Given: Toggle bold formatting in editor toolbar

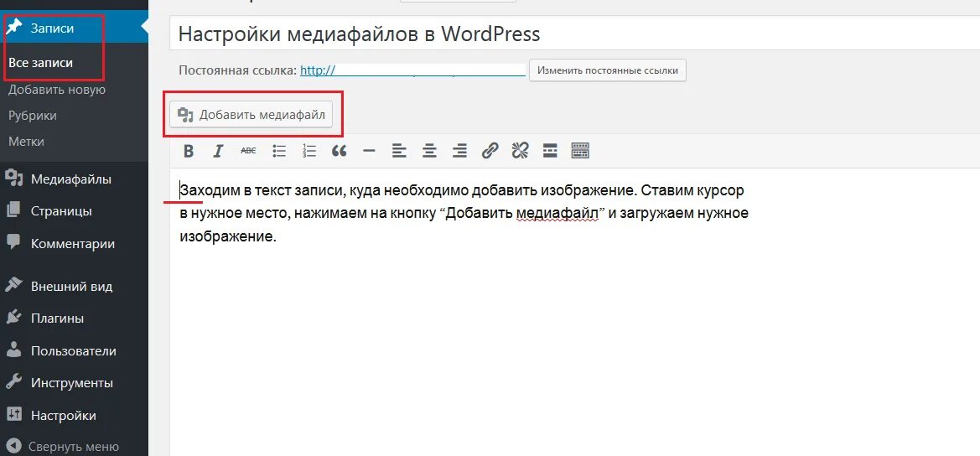Looking at the screenshot, I should [188, 151].
